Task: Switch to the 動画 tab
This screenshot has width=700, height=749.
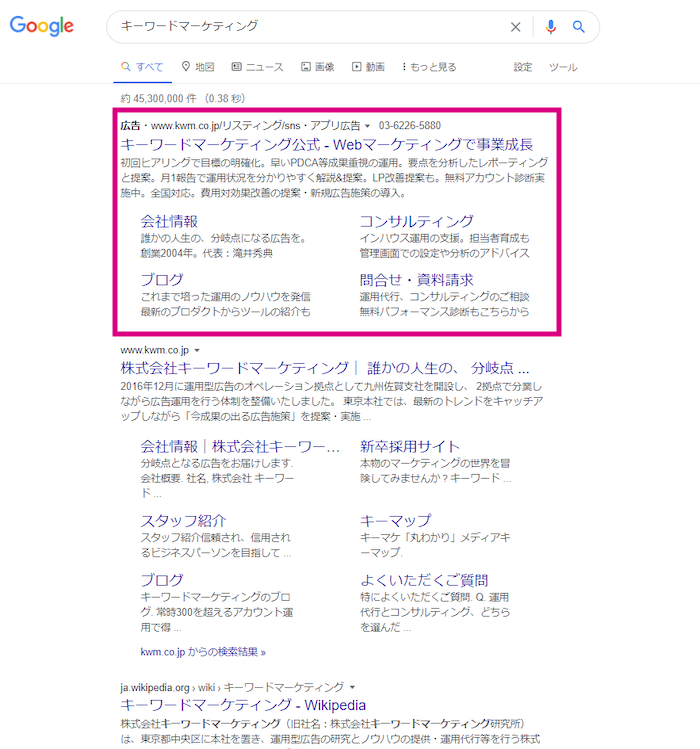Action: (x=368, y=67)
